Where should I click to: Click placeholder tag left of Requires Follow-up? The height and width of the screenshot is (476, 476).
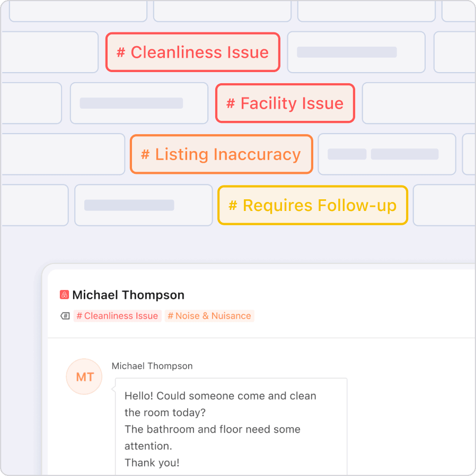click(x=143, y=205)
